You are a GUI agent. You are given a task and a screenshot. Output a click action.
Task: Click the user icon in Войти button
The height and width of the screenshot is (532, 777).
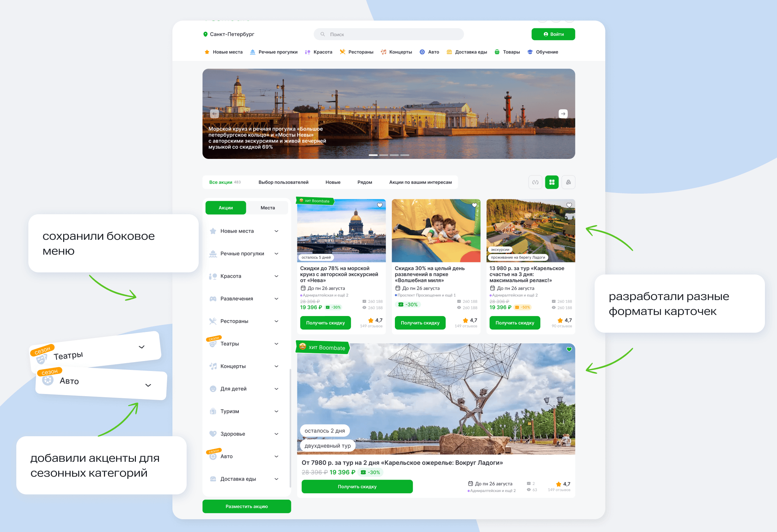[x=546, y=34]
